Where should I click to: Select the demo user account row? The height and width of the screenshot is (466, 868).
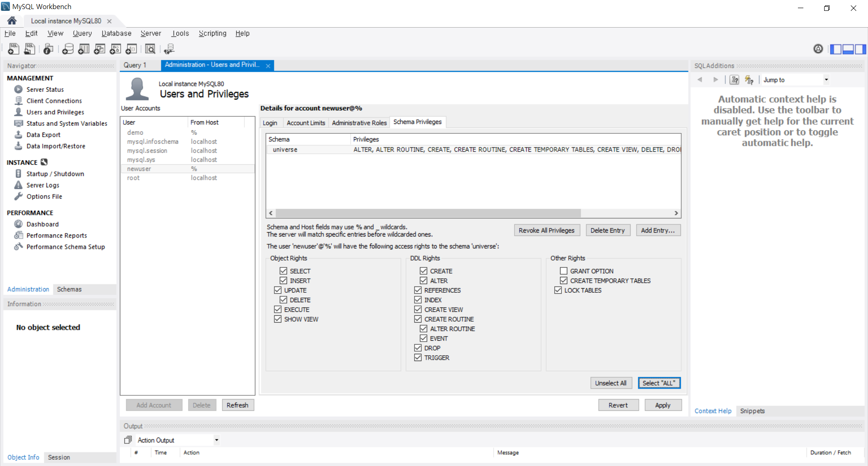pyautogui.click(x=187, y=133)
